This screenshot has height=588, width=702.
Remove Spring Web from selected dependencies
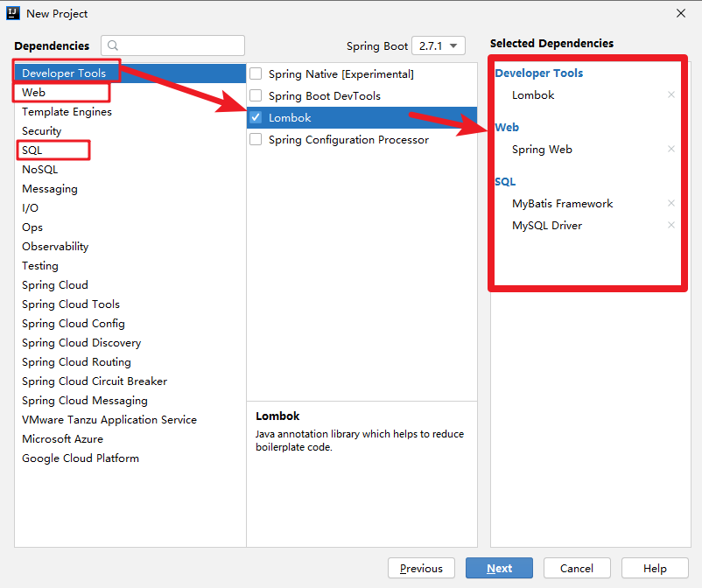[671, 149]
